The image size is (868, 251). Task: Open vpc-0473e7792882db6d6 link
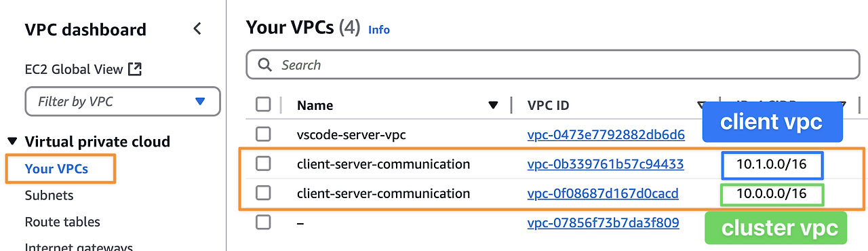click(606, 135)
